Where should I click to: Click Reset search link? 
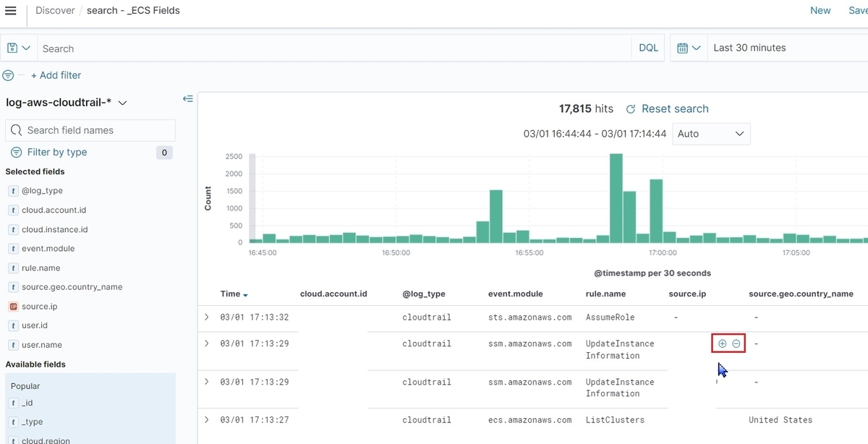pos(675,109)
